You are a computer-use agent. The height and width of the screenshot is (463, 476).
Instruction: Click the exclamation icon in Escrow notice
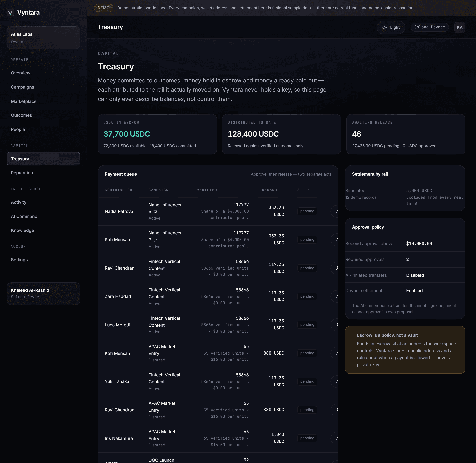click(x=352, y=335)
